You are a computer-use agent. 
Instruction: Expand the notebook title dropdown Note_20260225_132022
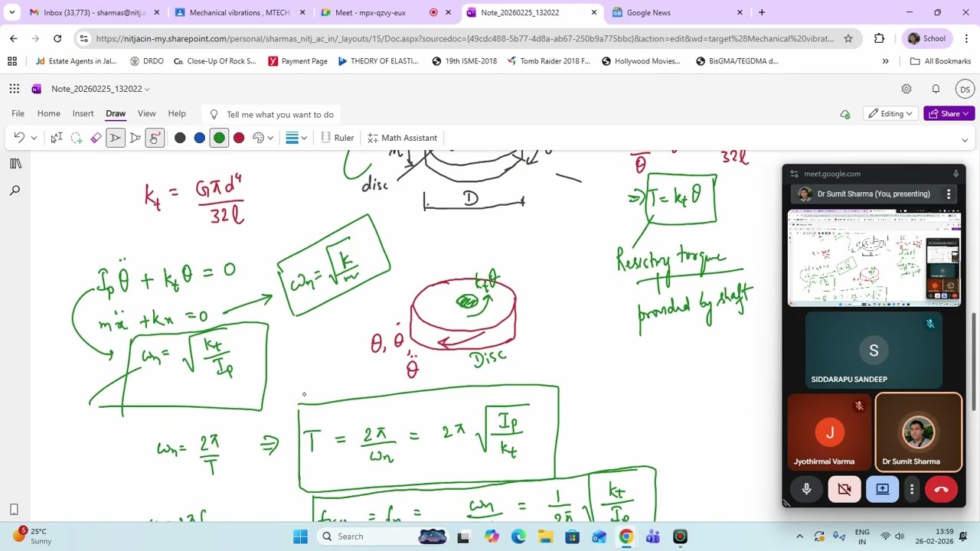tap(100, 89)
